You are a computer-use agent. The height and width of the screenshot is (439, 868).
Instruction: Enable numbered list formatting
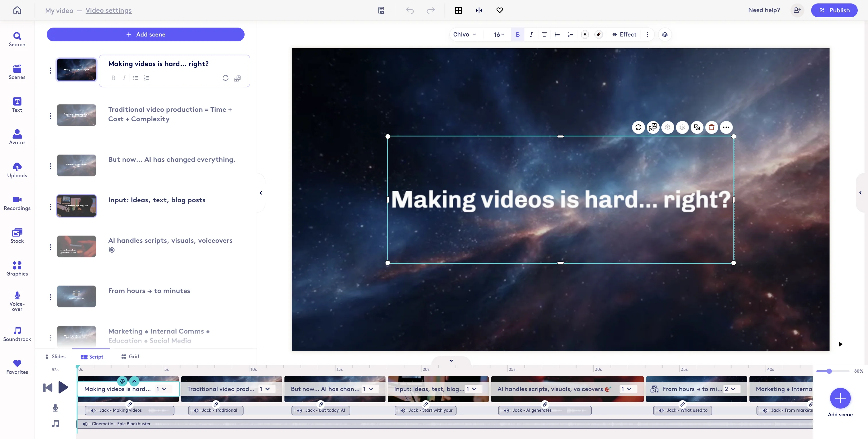570,34
